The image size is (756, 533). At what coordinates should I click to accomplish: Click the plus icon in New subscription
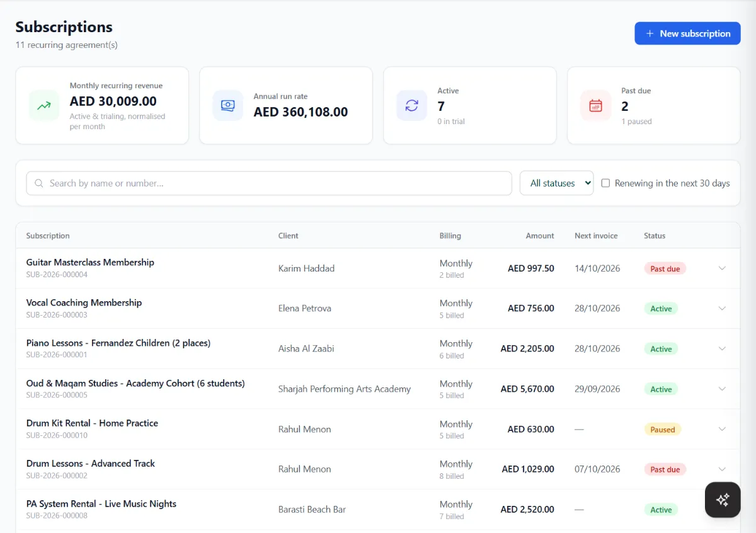(x=650, y=33)
